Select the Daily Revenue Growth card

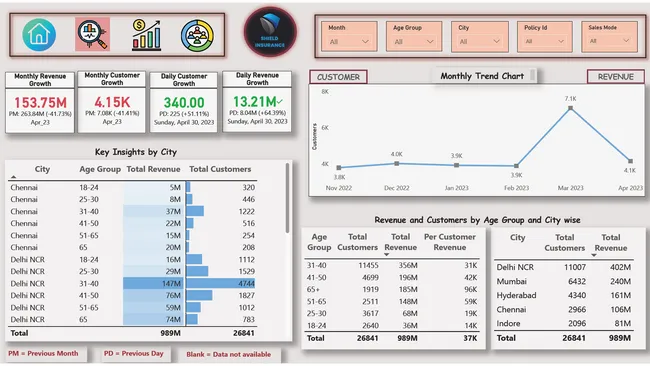click(257, 102)
